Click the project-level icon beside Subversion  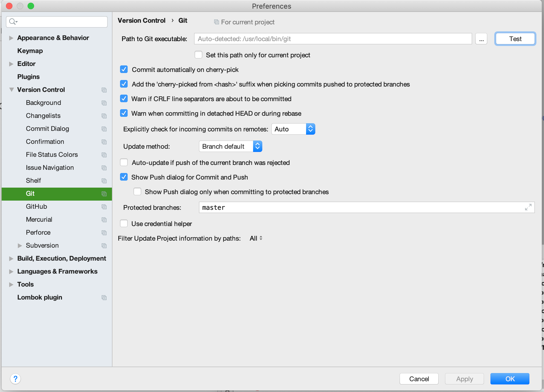(104, 246)
